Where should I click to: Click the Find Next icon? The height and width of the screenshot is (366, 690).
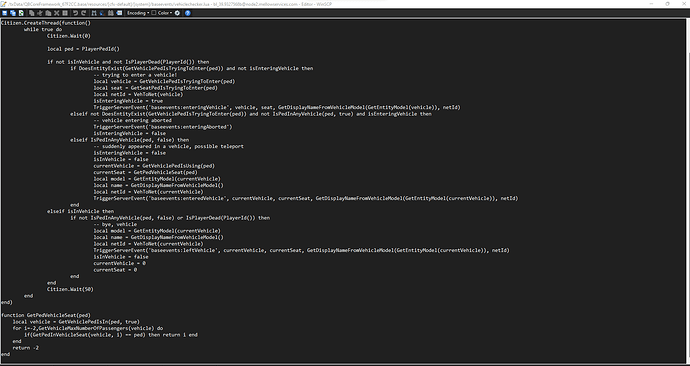point(110,13)
